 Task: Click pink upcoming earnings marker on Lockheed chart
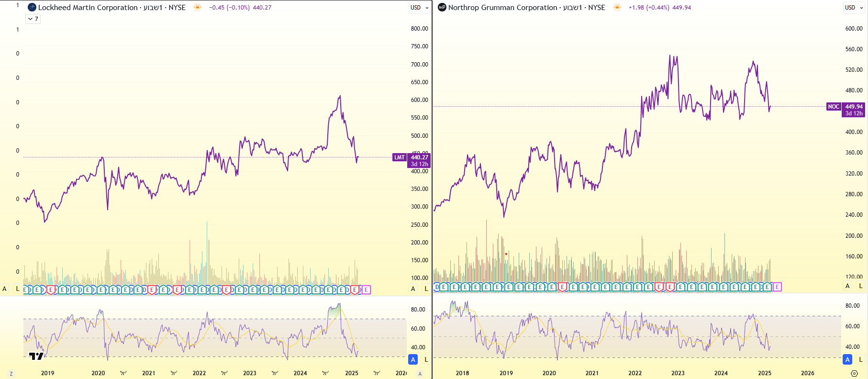(x=366, y=290)
